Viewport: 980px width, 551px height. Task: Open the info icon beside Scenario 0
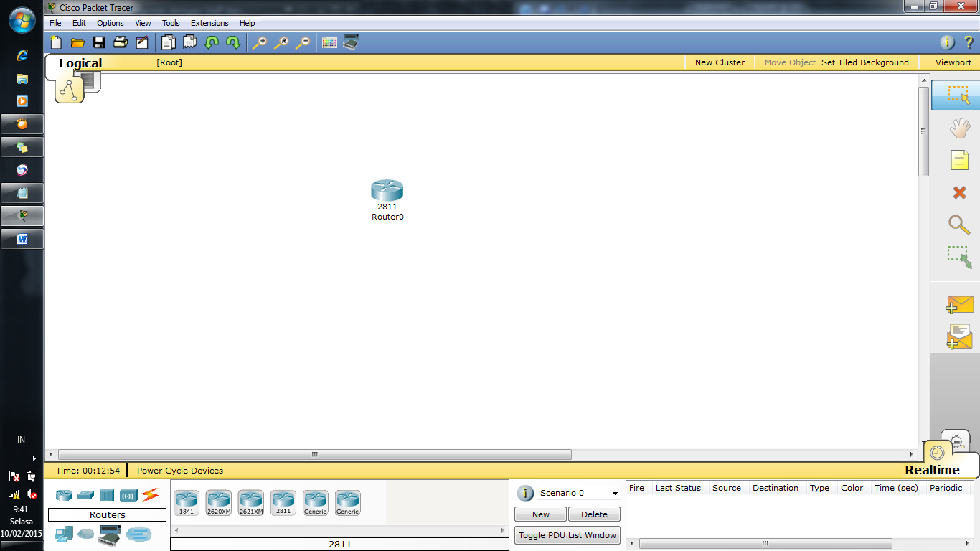click(525, 494)
